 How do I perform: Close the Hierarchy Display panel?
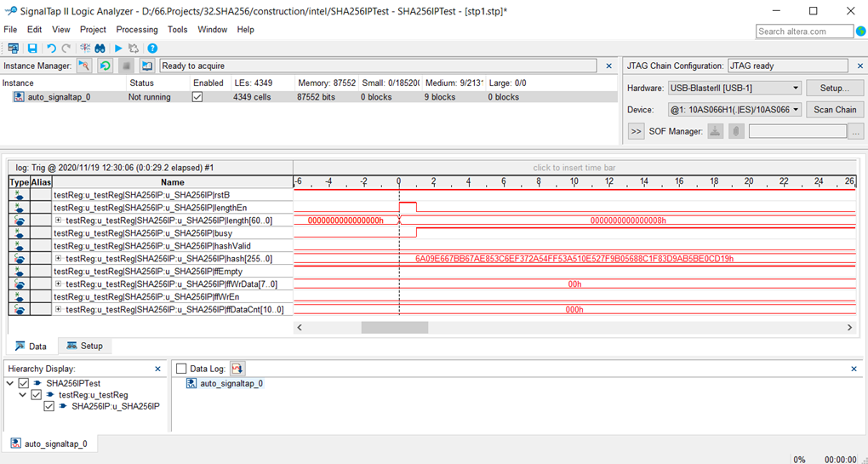click(x=157, y=369)
